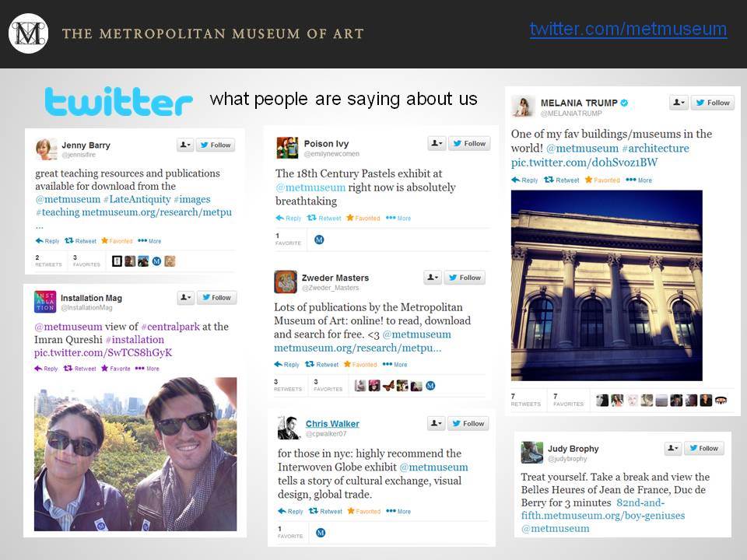Open user actions dropdown on Poison Ivy tweet
Image resolution: width=747 pixels, height=560 pixels.
437,143
